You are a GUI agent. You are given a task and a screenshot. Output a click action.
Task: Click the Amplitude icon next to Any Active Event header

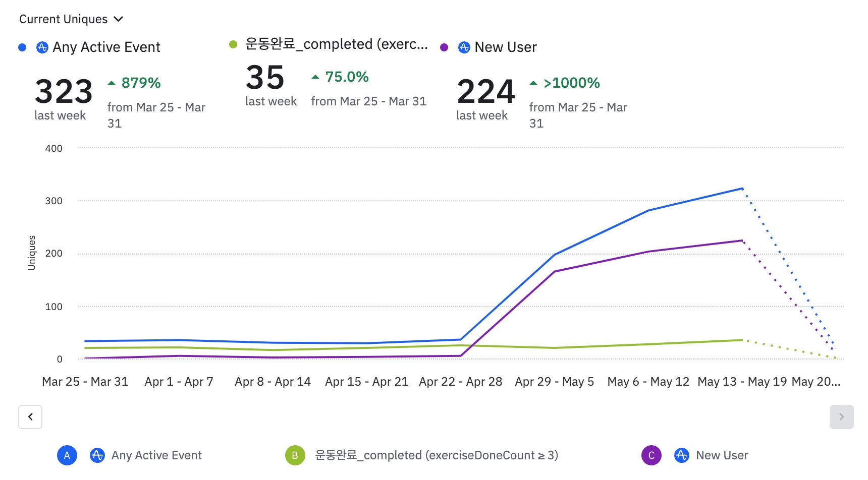(42, 47)
